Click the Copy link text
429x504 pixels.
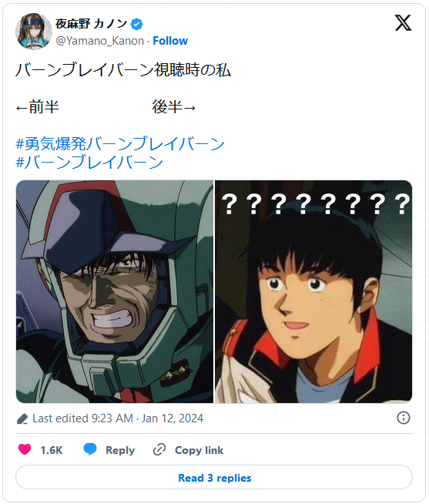[199, 450]
